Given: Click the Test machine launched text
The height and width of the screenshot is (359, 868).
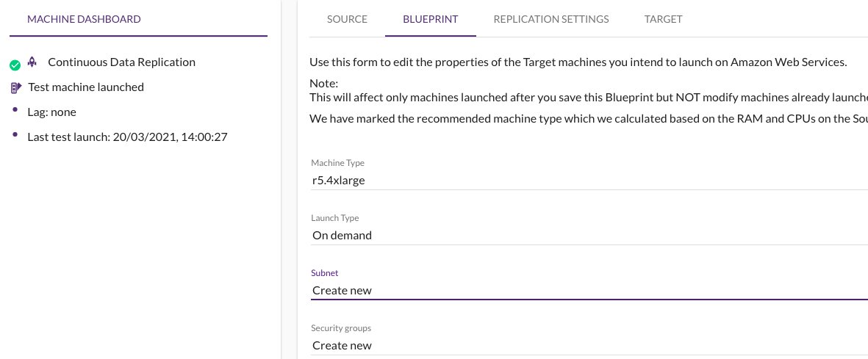Looking at the screenshot, I should [x=86, y=87].
